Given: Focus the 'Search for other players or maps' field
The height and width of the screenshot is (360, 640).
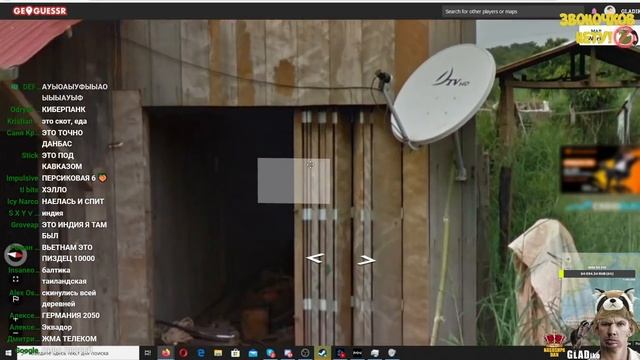Looking at the screenshot, I should (x=512, y=11).
